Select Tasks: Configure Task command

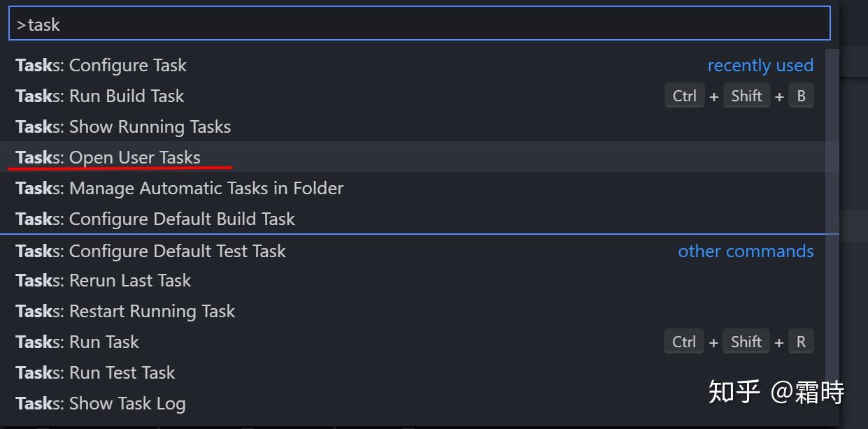(x=101, y=65)
